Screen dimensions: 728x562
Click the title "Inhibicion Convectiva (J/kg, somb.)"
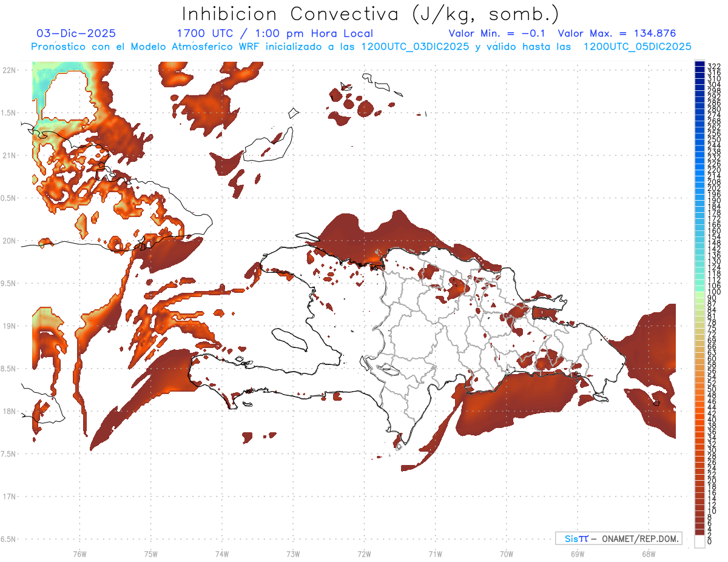tap(370, 14)
